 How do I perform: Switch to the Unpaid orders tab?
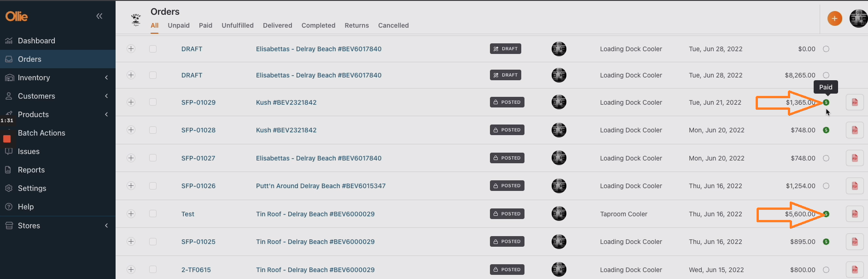pos(179,25)
